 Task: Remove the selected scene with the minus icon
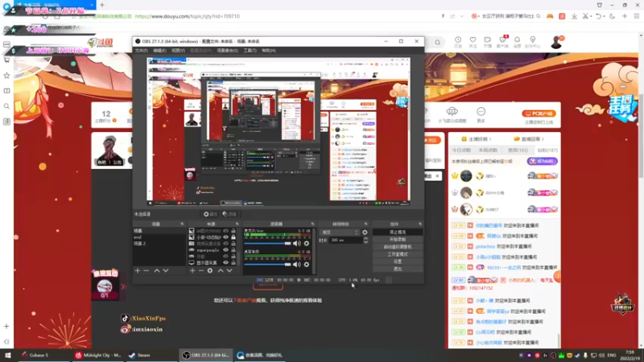[x=147, y=270]
